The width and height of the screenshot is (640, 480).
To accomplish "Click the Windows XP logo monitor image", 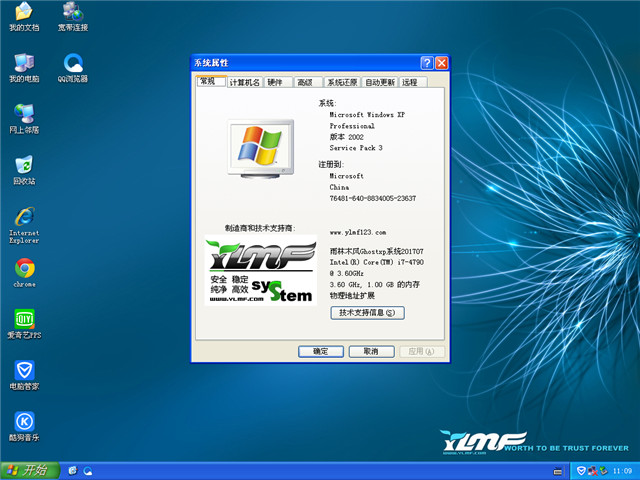I will (x=261, y=149).
